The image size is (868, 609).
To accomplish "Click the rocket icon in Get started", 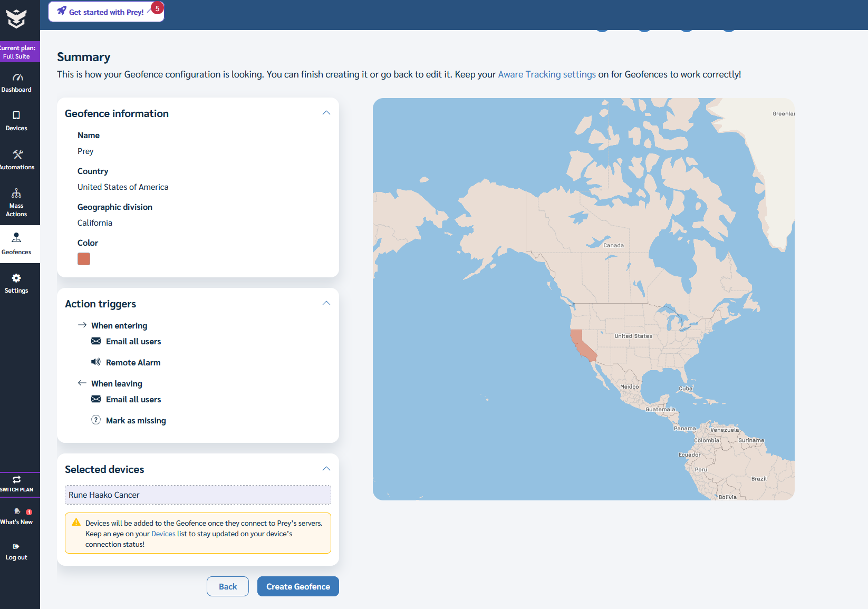I will 62,11.
